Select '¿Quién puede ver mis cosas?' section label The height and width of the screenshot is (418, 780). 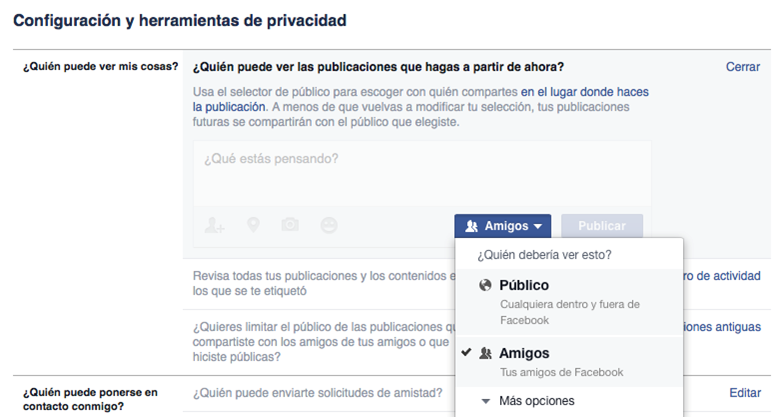point(98,67)
